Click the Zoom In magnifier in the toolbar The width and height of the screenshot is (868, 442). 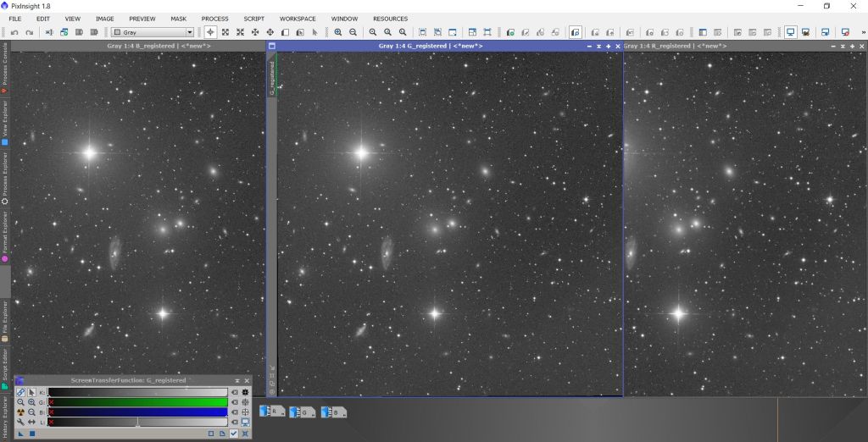(x=338, y=32)
